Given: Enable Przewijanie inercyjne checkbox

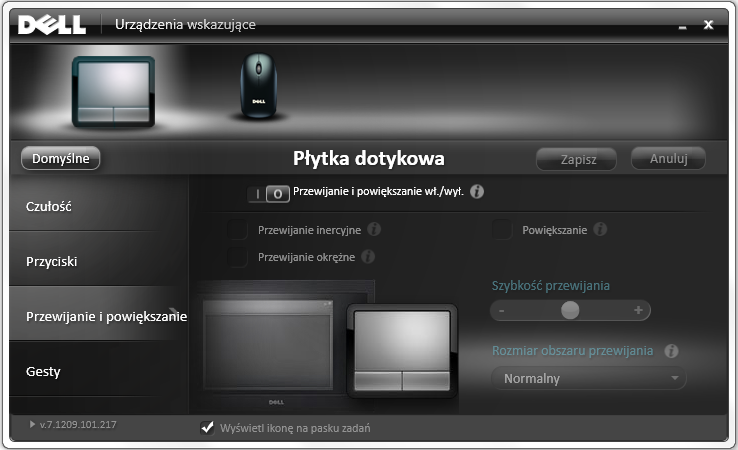Looking at the screenshot, I should pos(238,230).
